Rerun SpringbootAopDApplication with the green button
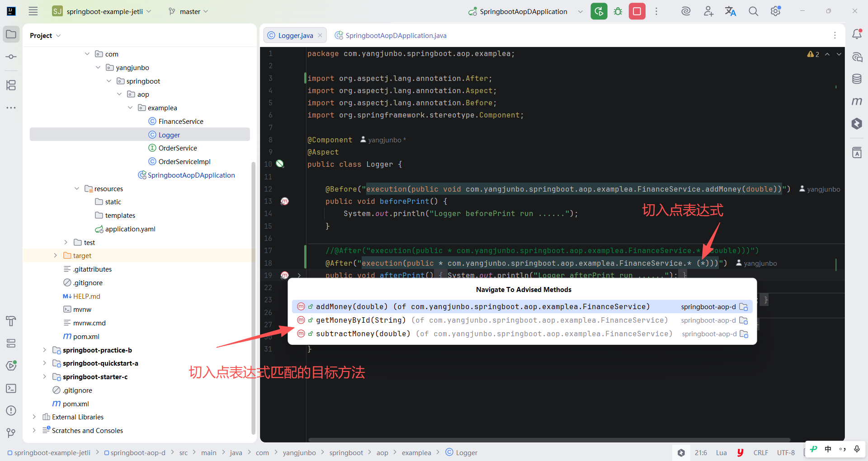Screen dimensions: 868x461 click(x=599, y=11)
